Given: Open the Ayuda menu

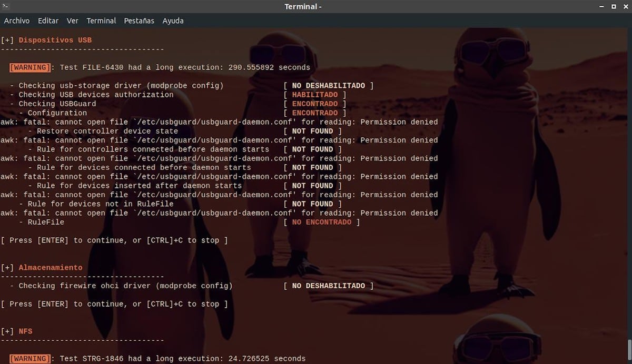Looking at the screenshot, I should [173, 21].
